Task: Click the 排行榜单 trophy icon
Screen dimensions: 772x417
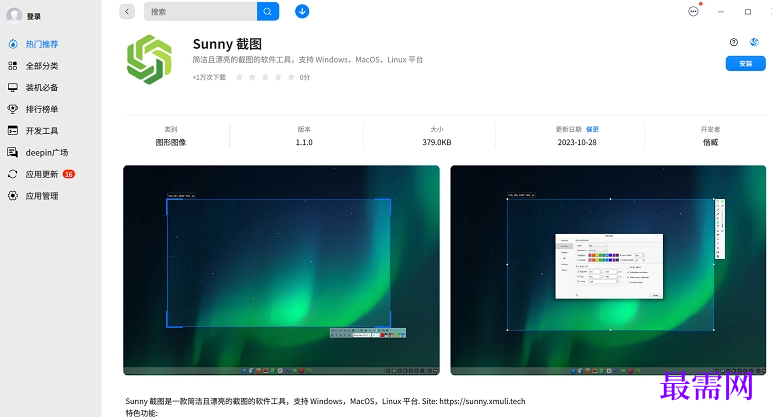Action: [13, 109]
